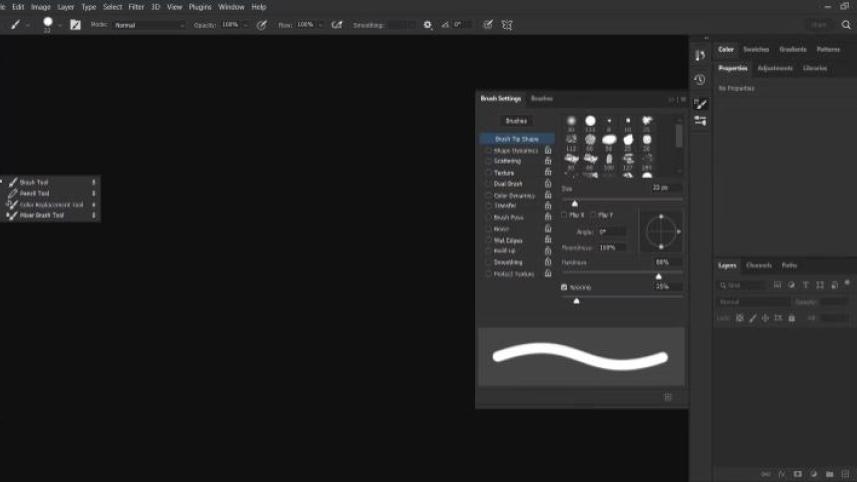Enable the Shape Dynamics checkbox

coord(489,150)
